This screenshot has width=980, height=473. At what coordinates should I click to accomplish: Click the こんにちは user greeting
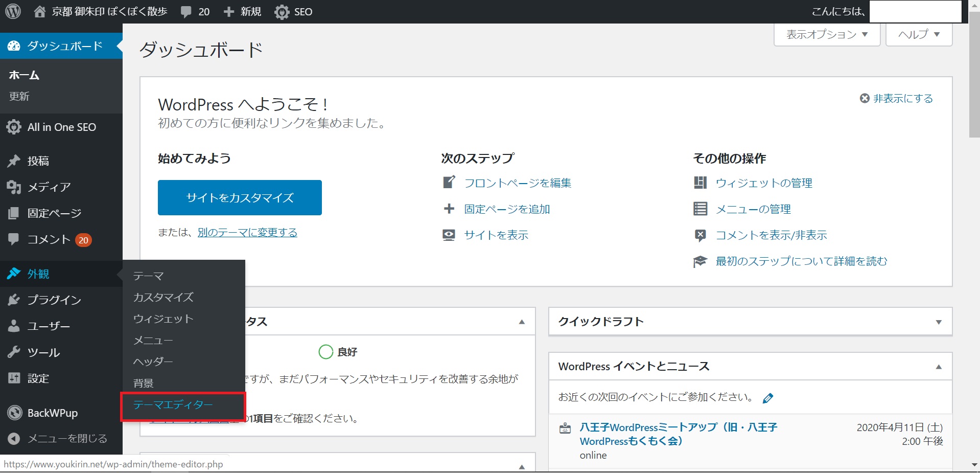(838, 11)
